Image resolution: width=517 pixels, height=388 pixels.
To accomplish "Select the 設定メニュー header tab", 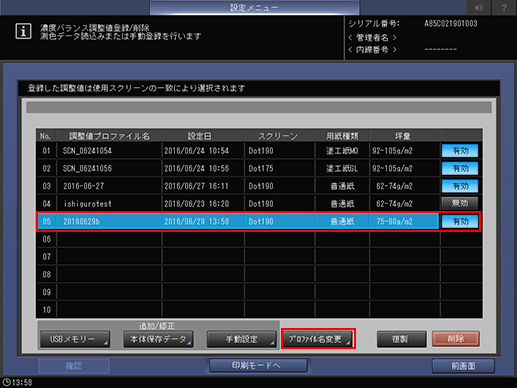I will pos(255,8).
